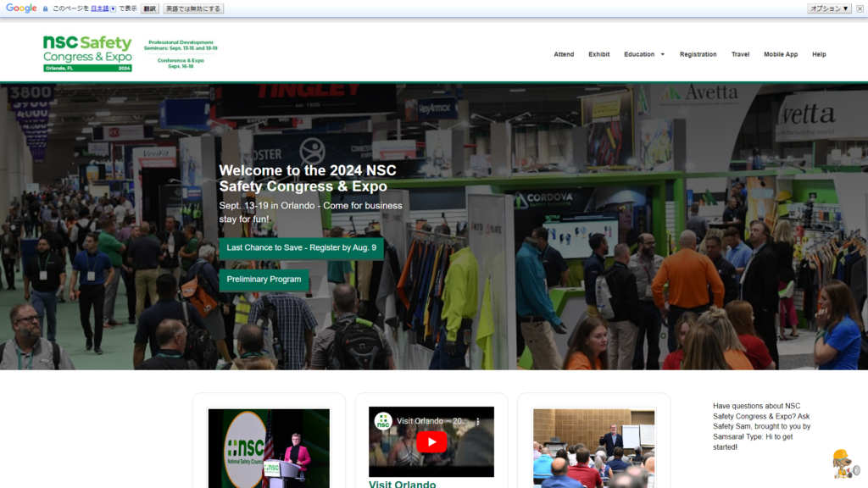
Task: Click the Professional Development Seminars dates text
Action: point(181,46)
